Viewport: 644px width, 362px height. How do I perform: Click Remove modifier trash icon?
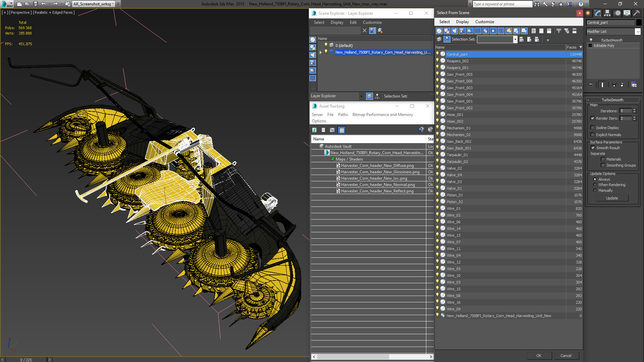point(622,85)
